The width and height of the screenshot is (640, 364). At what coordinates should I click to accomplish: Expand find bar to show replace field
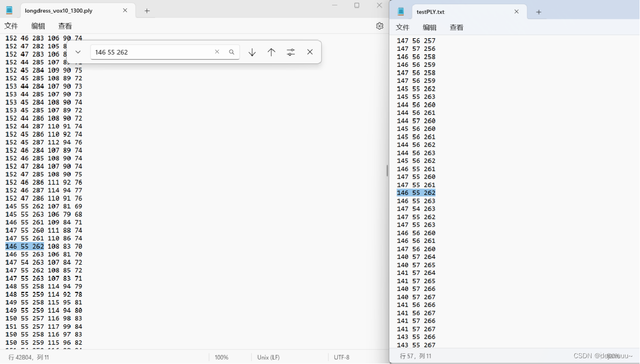pyautogui.click(x=77, y=52)
